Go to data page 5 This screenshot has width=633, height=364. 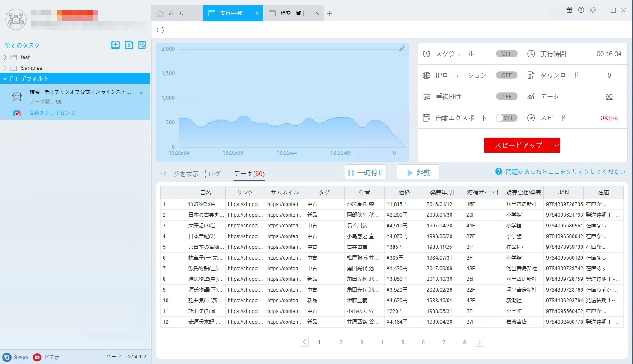[403, 343]
